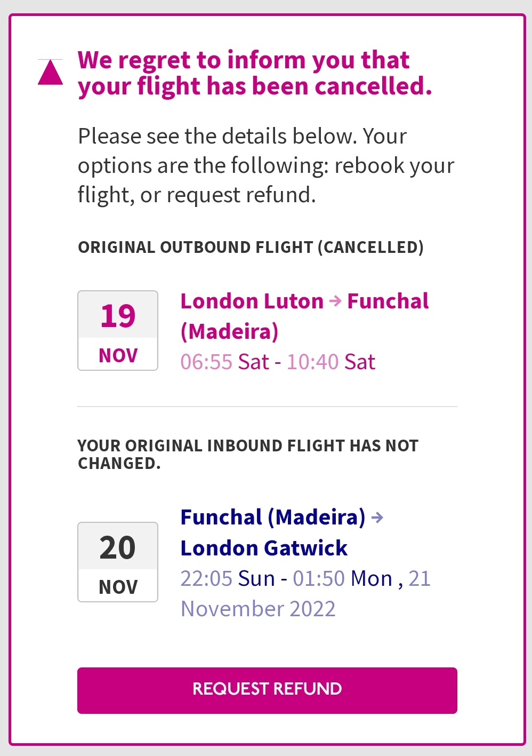This screenshot has height=756, width=532.
Task: Click the arrow after Funchal (Madeira) inbound
Action: pos(377,518)
